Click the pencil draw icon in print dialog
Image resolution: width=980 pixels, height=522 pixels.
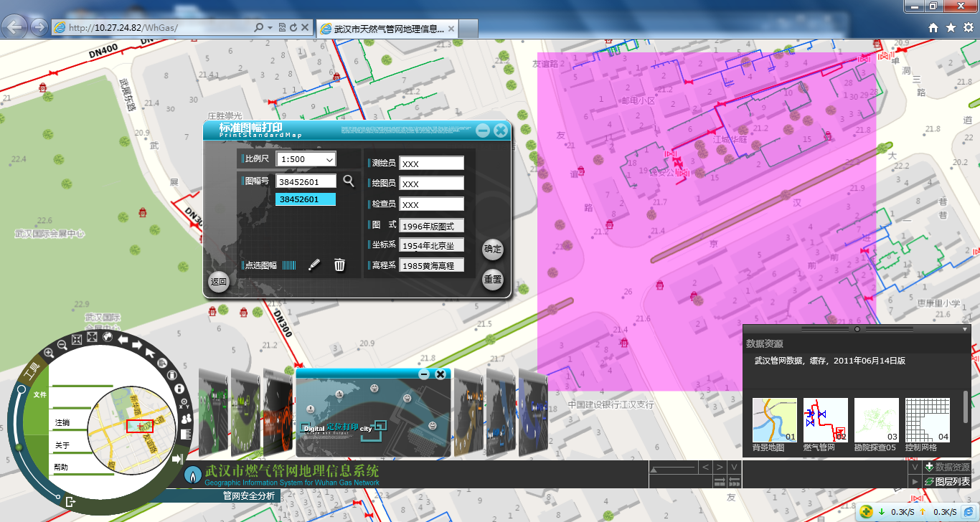click(x=314, y=265)
